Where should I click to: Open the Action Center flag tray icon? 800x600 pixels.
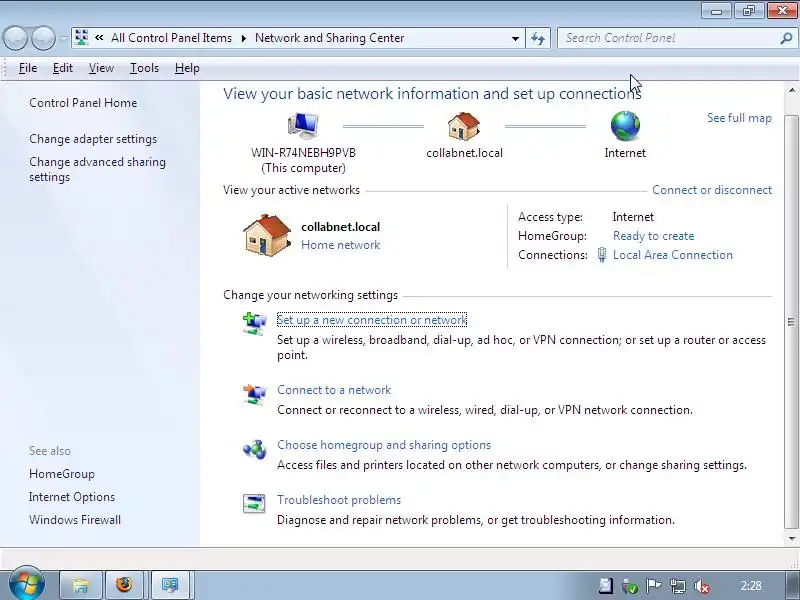pos(654,586)
